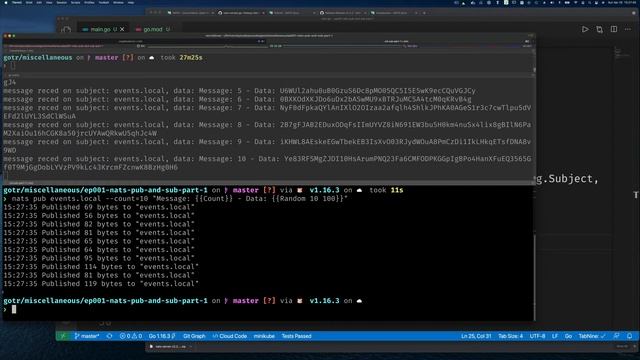Close the main.go tab
The image size is (640, 360).
(122, 29)
